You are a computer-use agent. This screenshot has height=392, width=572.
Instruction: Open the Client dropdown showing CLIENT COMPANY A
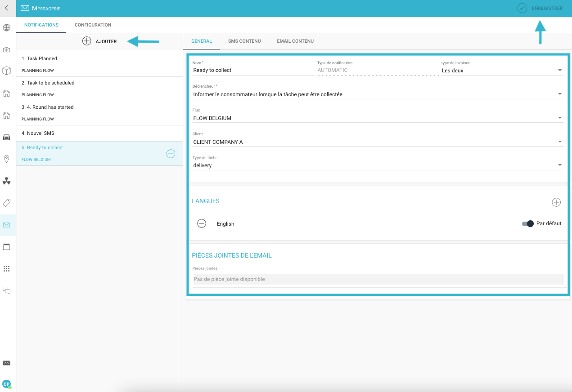point(378,142)
